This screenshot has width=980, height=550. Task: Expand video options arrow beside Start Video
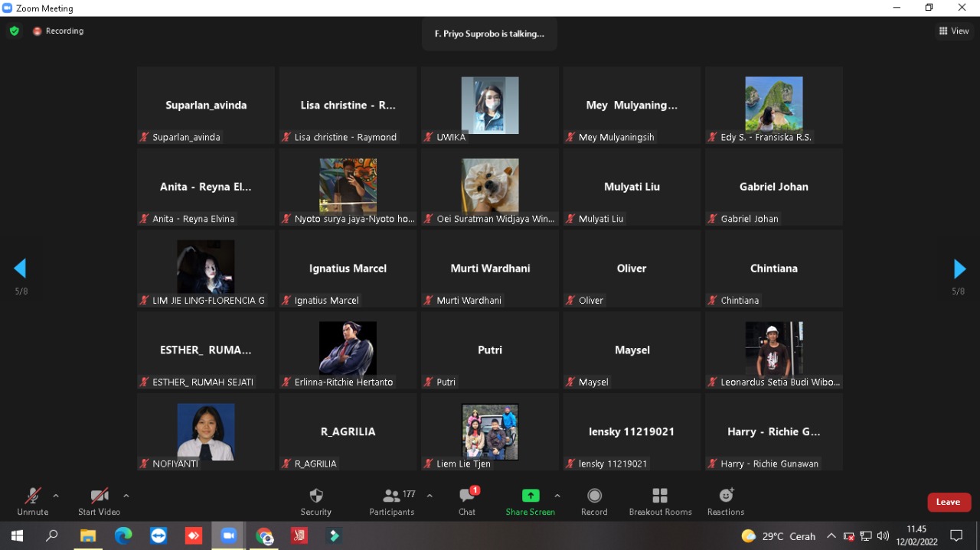coord(126,496)
